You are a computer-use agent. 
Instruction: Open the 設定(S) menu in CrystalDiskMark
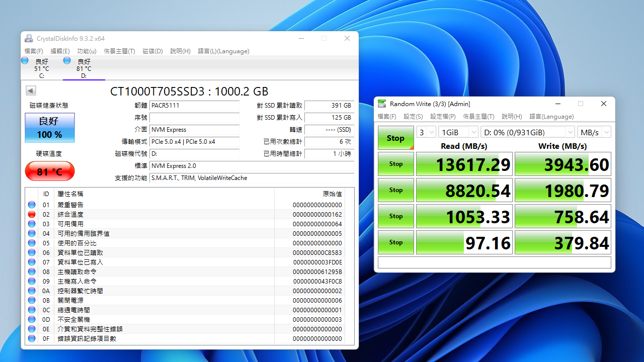tap(414, 116)
